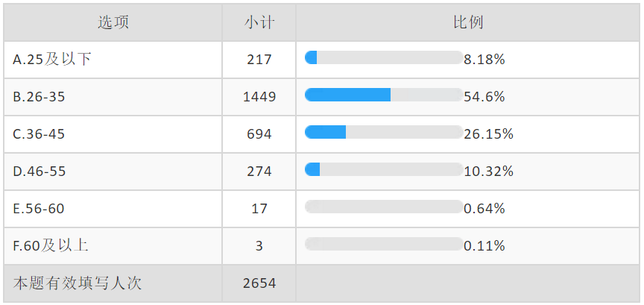Click the 10.32% progress bar
The width and height of the screenshot is (644, 305).
(x=384, y=169)
